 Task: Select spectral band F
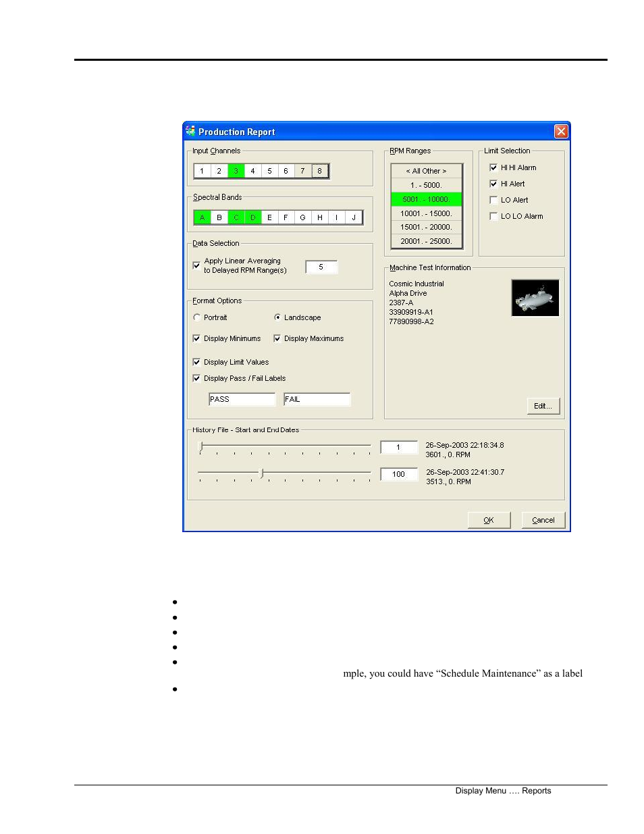click(286, 217)
